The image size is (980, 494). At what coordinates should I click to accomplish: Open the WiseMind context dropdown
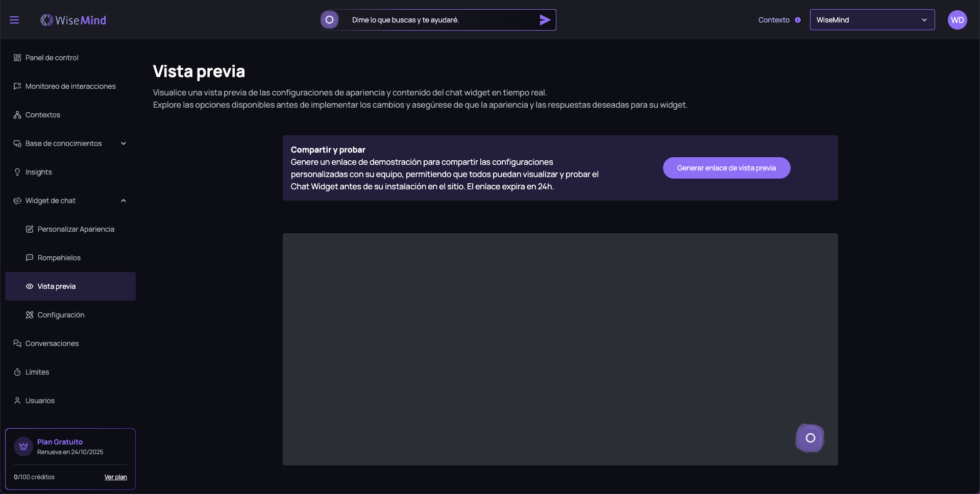(x=872, y=20)
